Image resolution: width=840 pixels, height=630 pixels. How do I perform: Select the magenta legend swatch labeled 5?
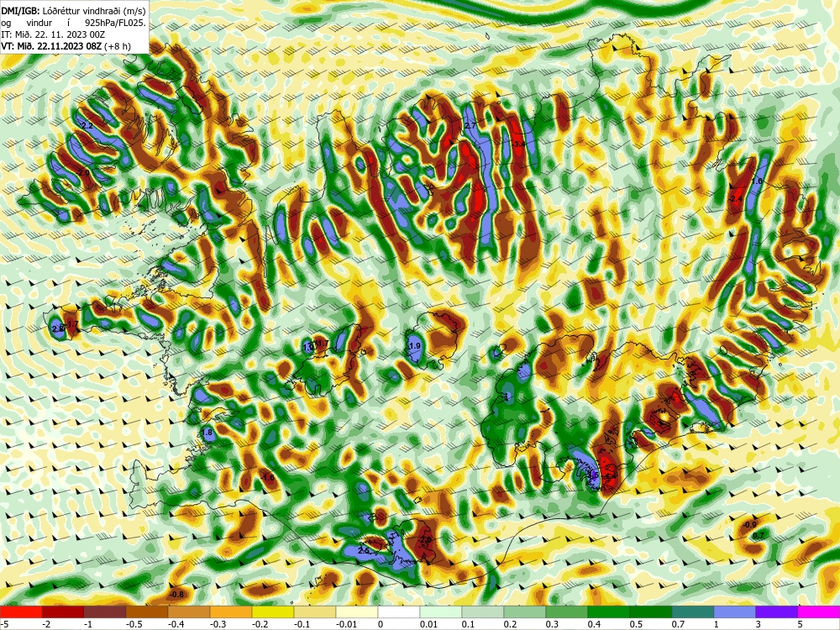819,612
